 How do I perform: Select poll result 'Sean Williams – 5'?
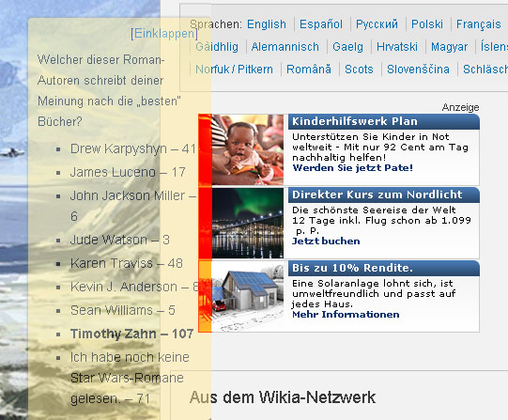coord(123,310)
